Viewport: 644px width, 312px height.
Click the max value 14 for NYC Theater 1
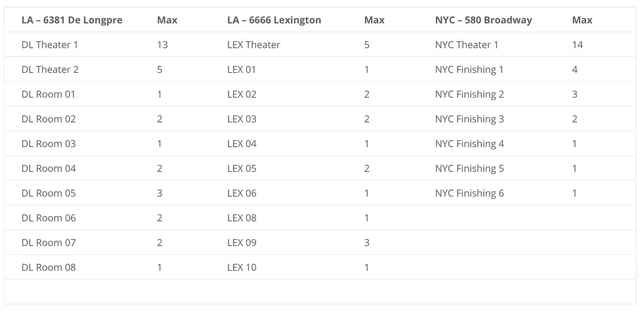(578, 45)
